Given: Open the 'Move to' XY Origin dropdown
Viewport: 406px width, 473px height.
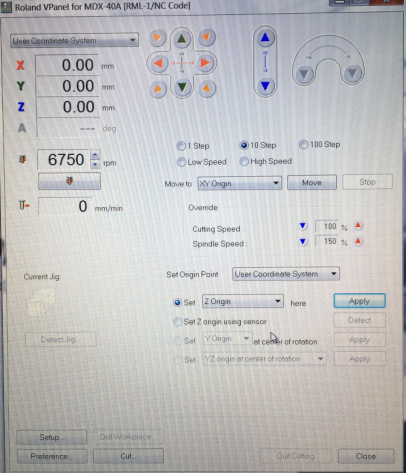Looking at the screenshot, I should tap(239, 183).
